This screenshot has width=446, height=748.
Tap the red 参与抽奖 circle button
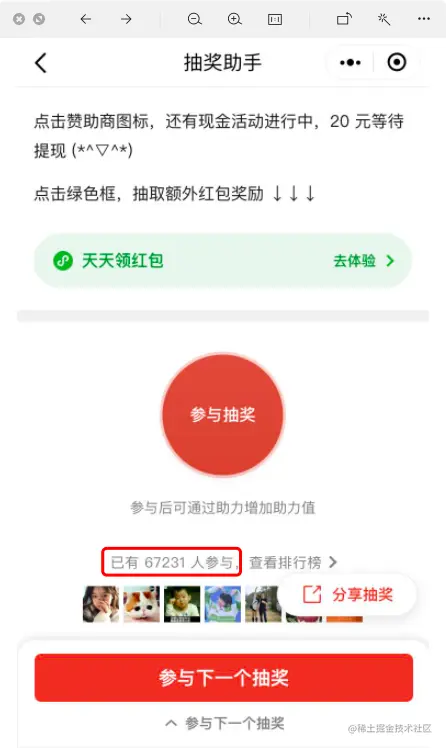tap(223, 414)
